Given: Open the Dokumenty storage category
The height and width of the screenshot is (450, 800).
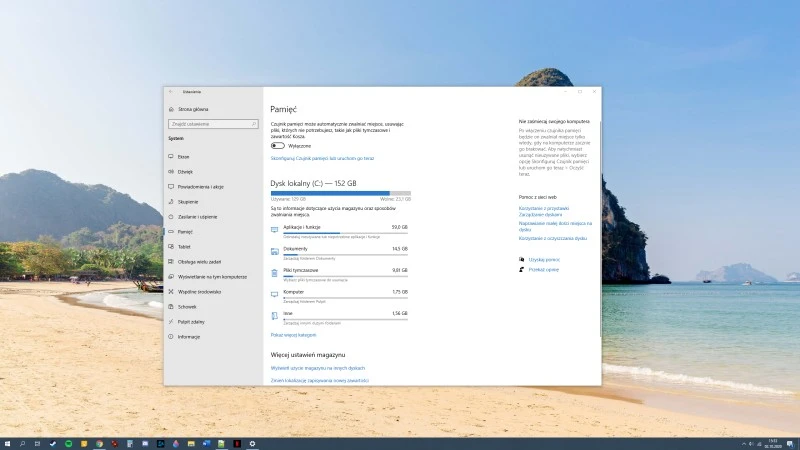Looking at the screenshot, I should pyautogui.click(x=340, y=253).
